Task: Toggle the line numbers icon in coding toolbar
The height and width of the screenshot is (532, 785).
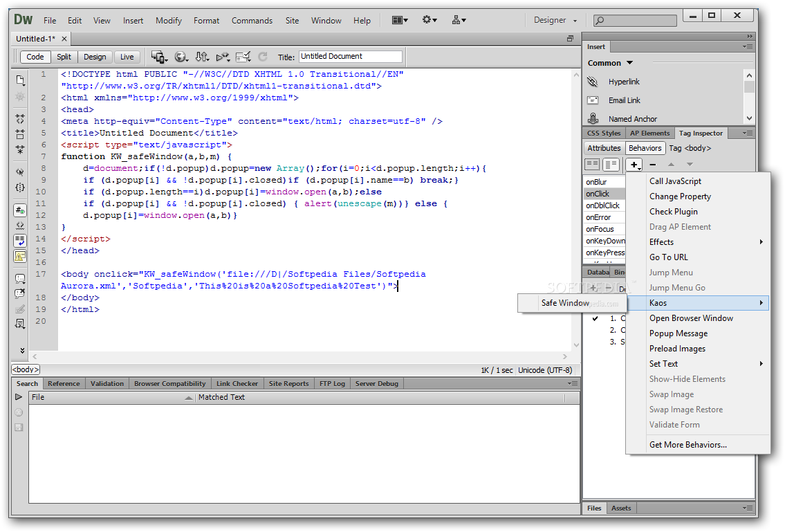Action: pos(20,210)
